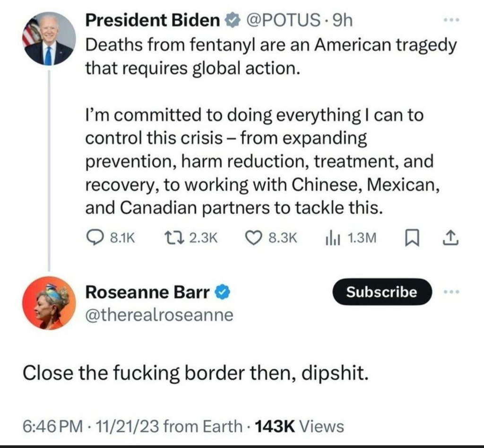Screen dimensions: 484x448
Task: Check Roseanne Barr's blue verified badge
Action: pyautogui.click(x=223, y=292)
